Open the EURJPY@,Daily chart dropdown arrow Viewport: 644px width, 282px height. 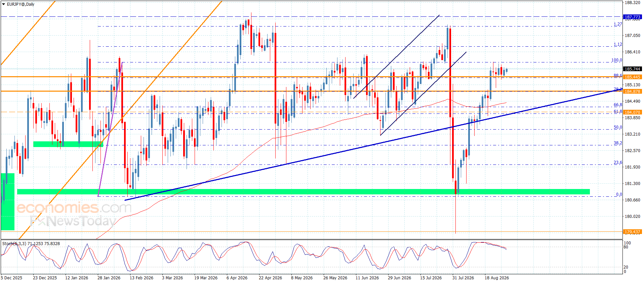[4, 4]
